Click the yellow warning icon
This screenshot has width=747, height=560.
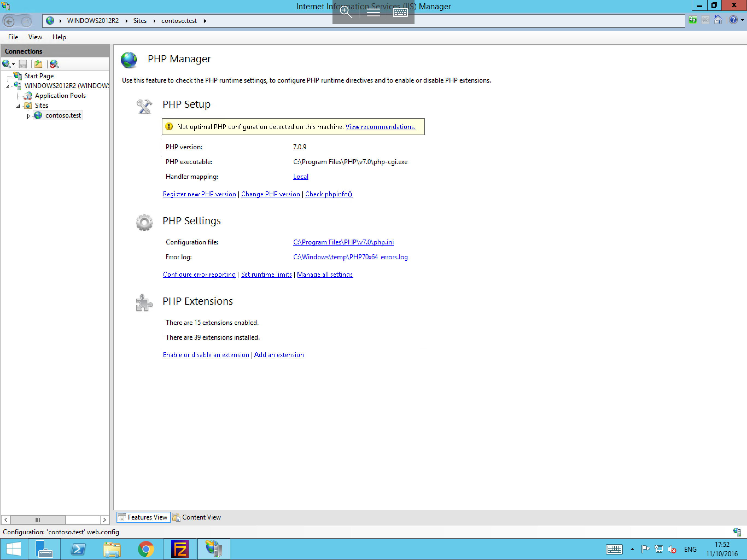coord(169,127)
